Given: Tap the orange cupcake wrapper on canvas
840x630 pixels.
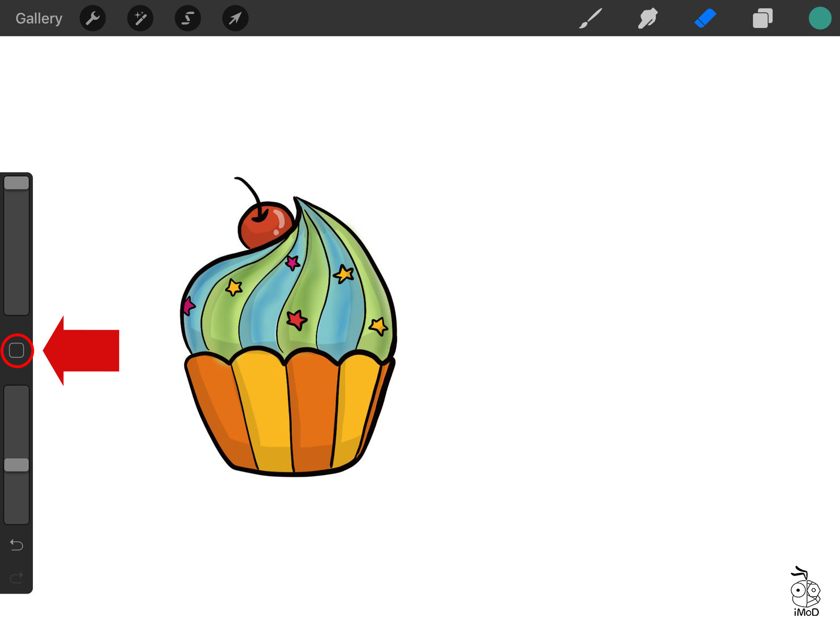Looking at the screenshot, I should pyautogui.click(x=290, y=415).
